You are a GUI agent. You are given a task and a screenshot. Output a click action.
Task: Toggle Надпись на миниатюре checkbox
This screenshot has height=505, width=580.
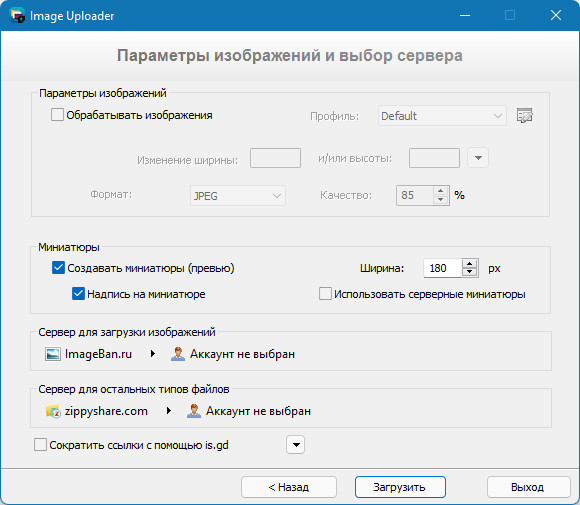point(78,294)
